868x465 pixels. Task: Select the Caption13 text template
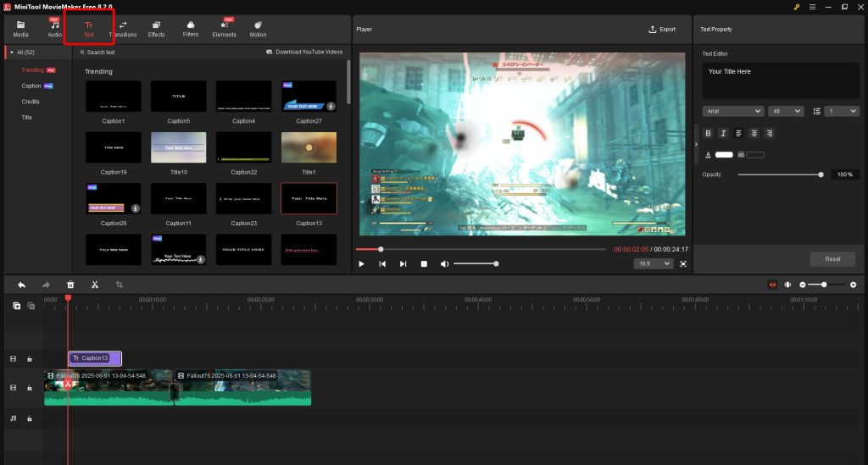[309, 198]
